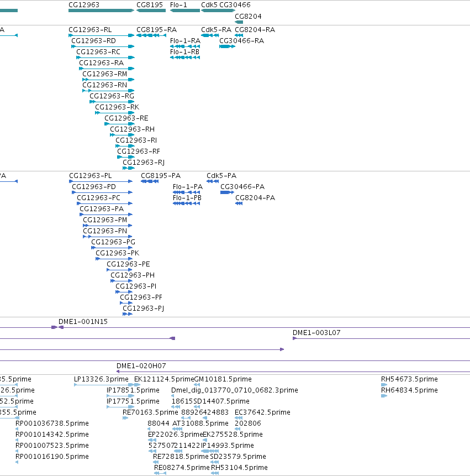
Task: Select protein CG12963-PH
Action: pos(133,275)
